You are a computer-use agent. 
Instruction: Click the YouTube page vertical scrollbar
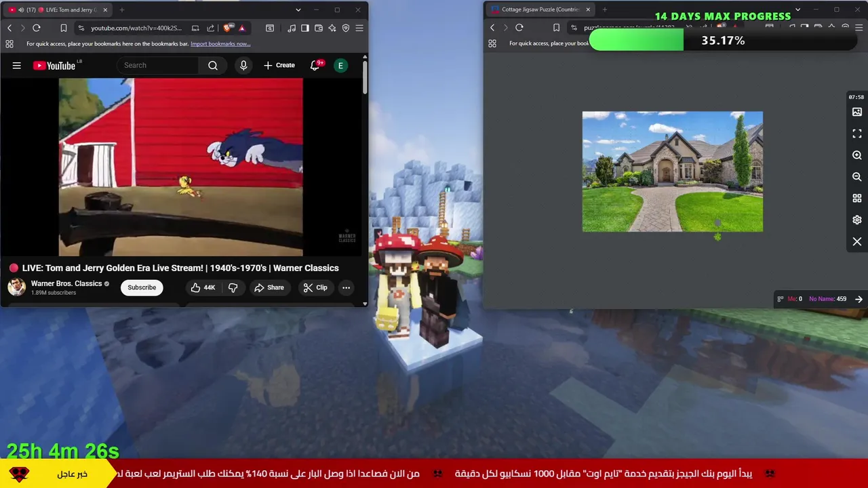tap(365, 78)
